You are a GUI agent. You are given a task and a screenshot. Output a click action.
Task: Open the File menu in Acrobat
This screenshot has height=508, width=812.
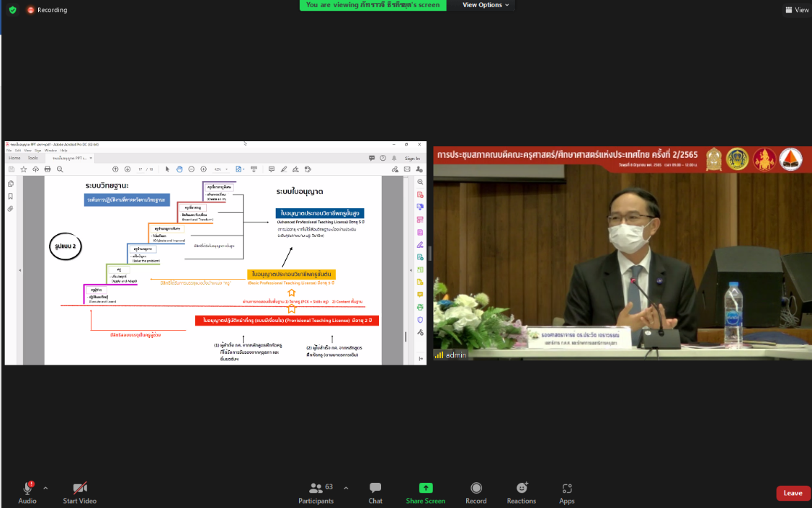pyautogui.click(x=9, y=150)
